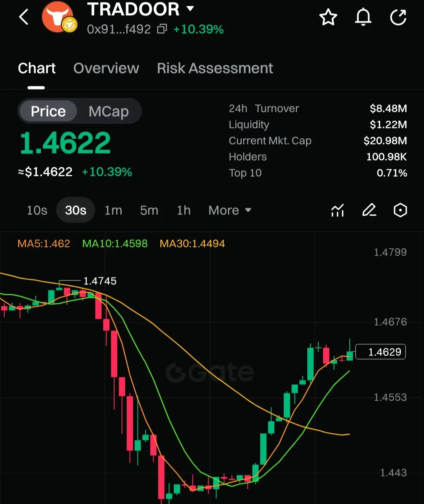The height and width of the screenshot is (504, 424).
Task: Switch to the Chart tab
Action: 37,68
